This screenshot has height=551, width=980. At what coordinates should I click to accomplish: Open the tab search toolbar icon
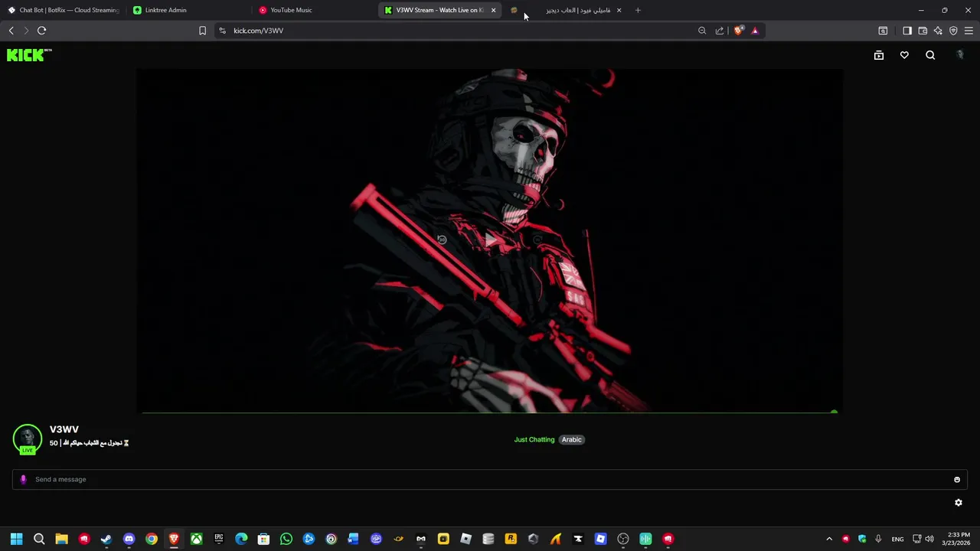(883, 31)
